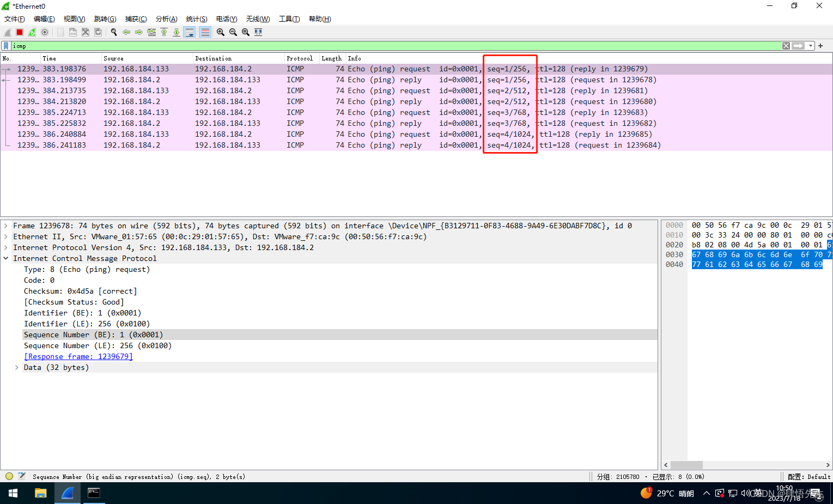The image size is (833, 504).
Task: Zoom in the main window text
Action: (221, 32)
